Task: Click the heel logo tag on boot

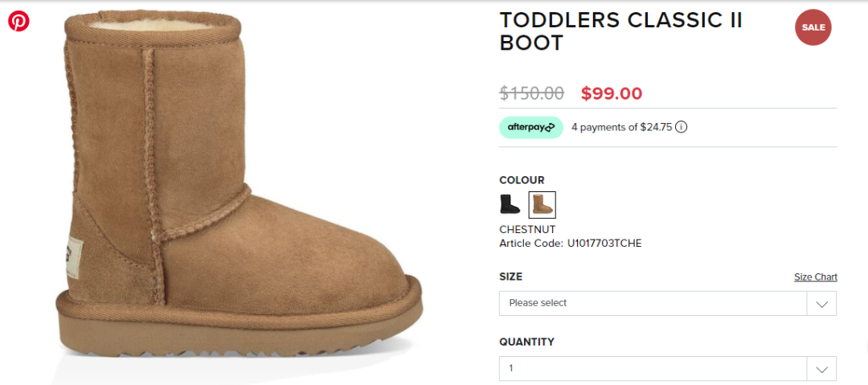Action: (72, 256)
